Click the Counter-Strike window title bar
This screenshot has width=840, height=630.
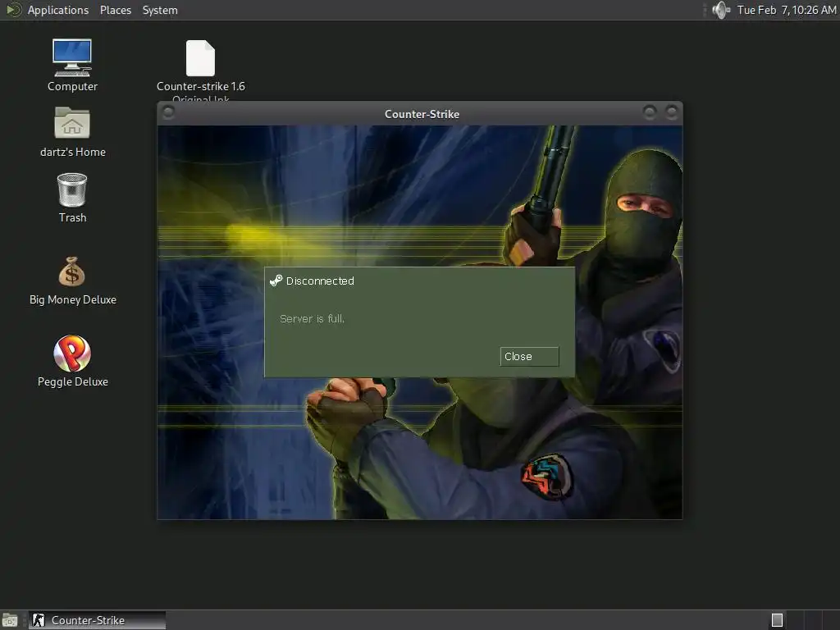click(x=422, y=114)
